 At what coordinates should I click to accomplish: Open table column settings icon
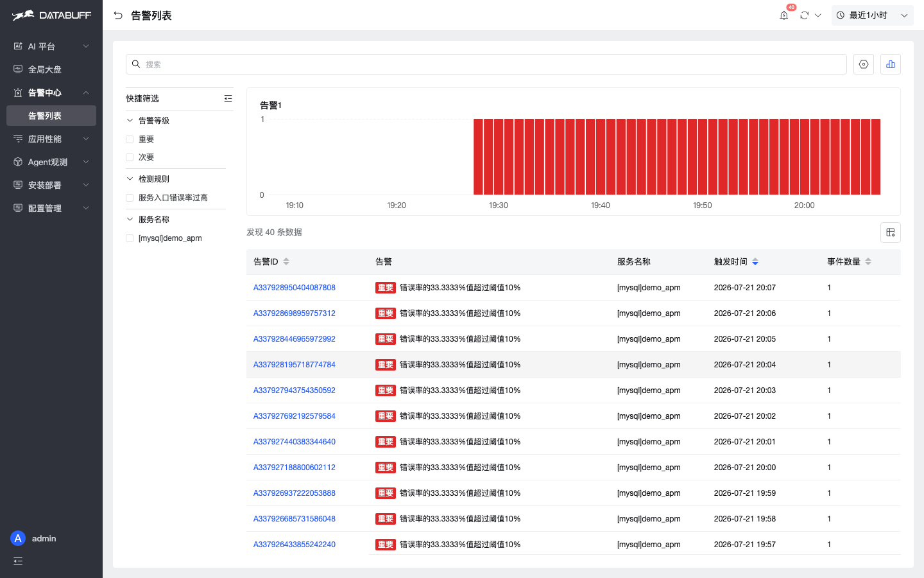tap(891, 232)
